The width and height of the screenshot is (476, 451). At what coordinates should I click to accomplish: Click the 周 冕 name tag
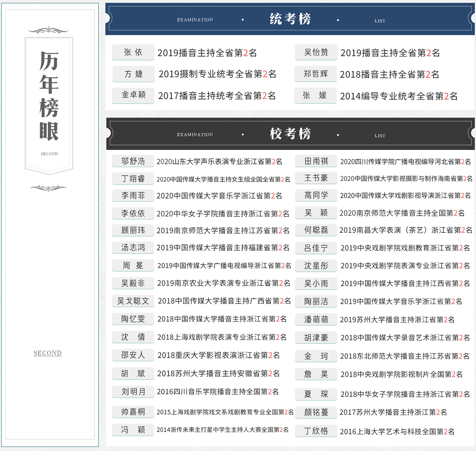[133, 265]
